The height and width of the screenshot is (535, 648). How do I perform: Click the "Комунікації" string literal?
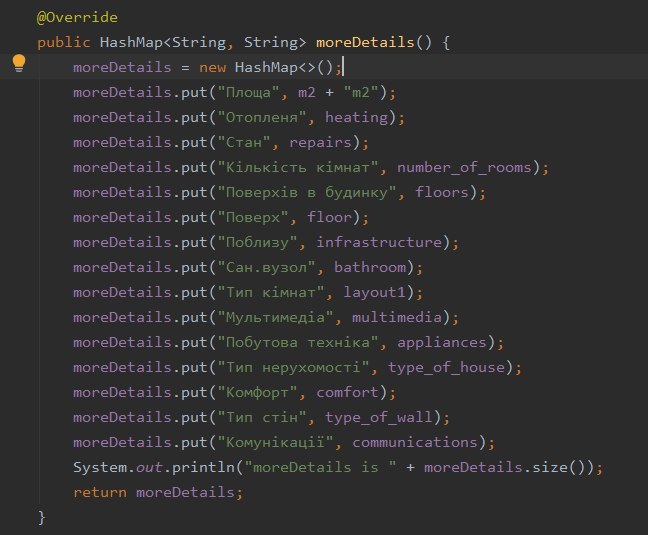click(276, 442)
